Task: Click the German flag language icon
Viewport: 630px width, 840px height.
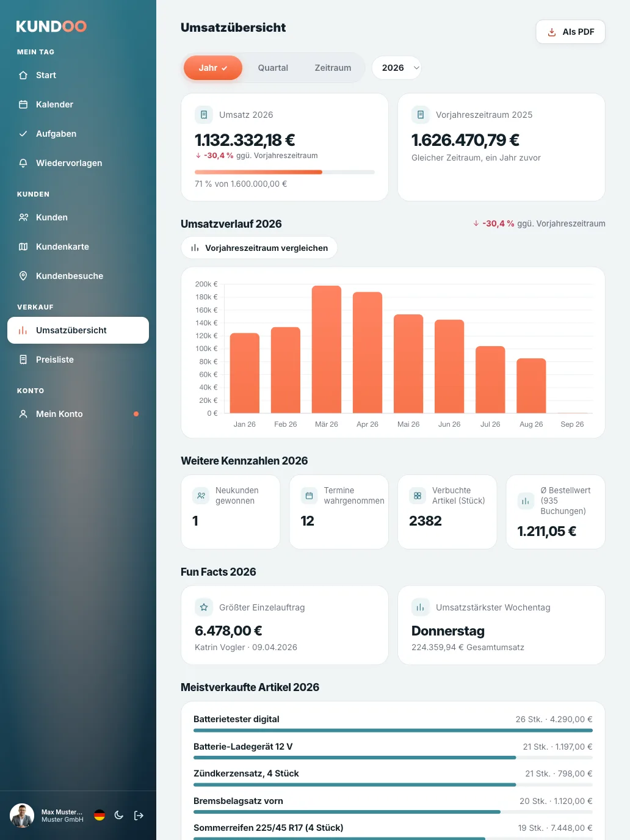Action: coord(100,815)
